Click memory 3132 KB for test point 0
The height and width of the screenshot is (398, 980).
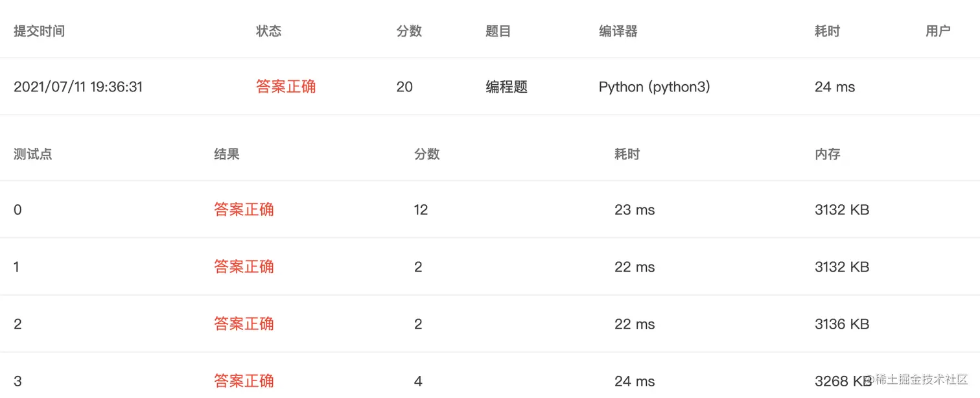click(x=842, y=210)
